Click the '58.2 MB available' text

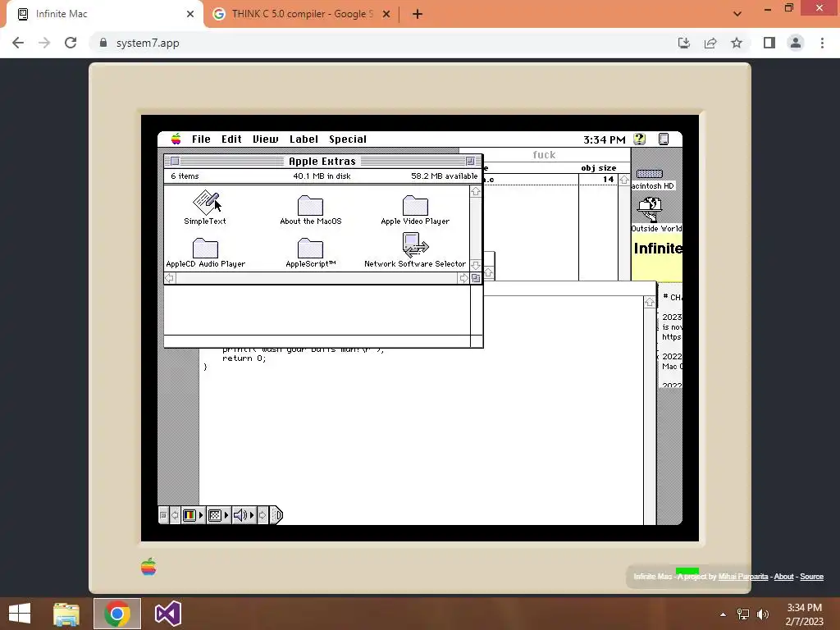[444, 176]
